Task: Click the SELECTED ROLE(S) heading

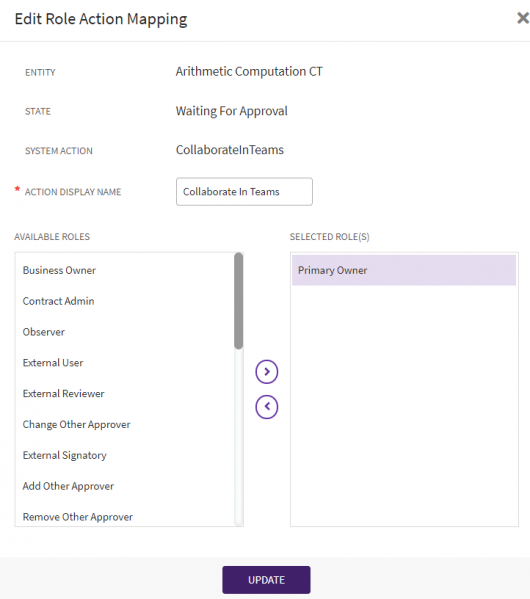Action: 329,237
